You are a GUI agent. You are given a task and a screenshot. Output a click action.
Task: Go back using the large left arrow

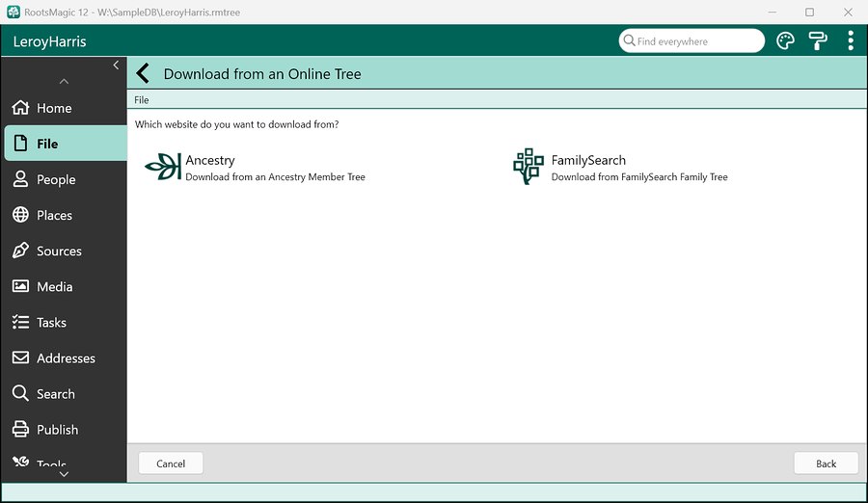coord(143,73)
